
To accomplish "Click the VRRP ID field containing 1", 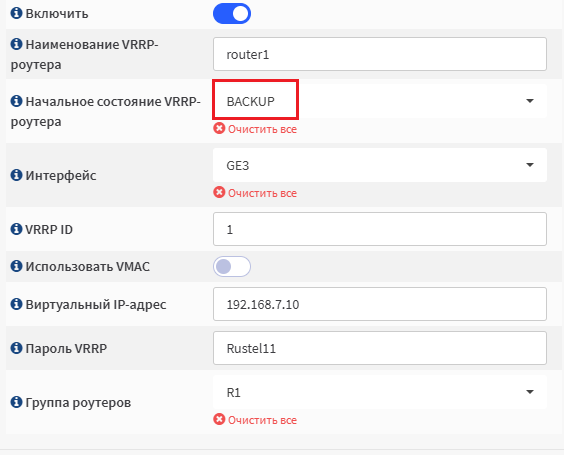I will 380,229.
